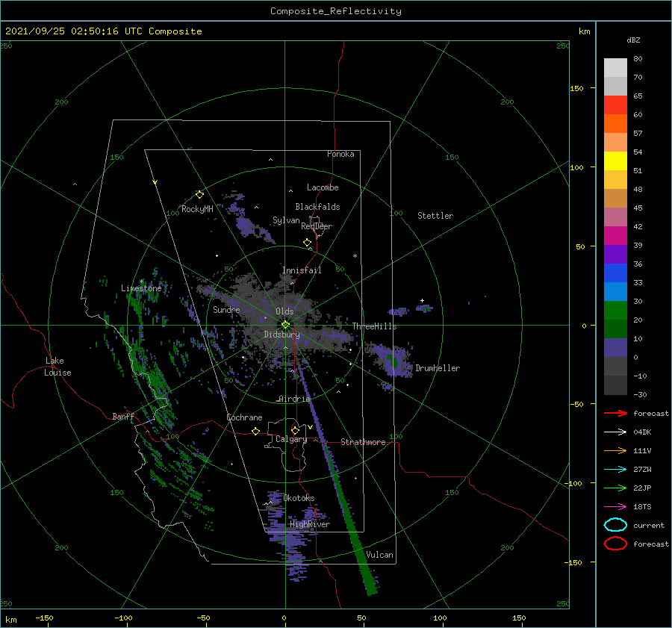Click the Drumheller city label

(438, 368)
